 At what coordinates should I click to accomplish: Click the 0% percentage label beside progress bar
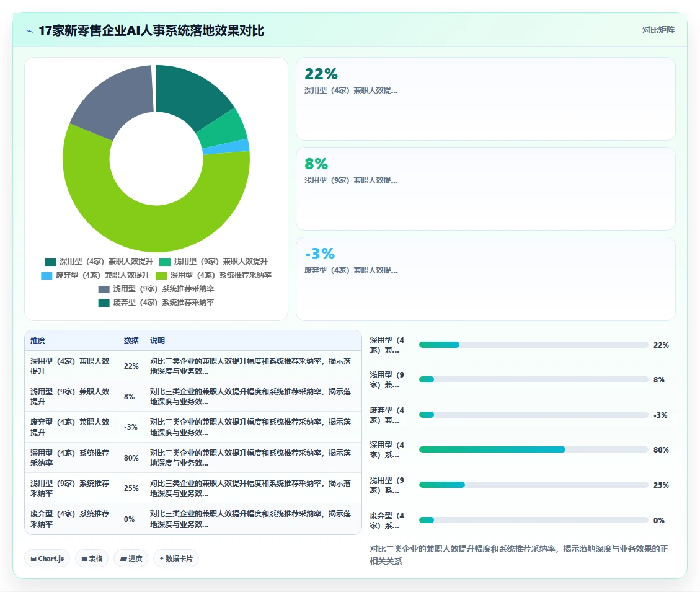pyautogui.click(x=659, y=520)
